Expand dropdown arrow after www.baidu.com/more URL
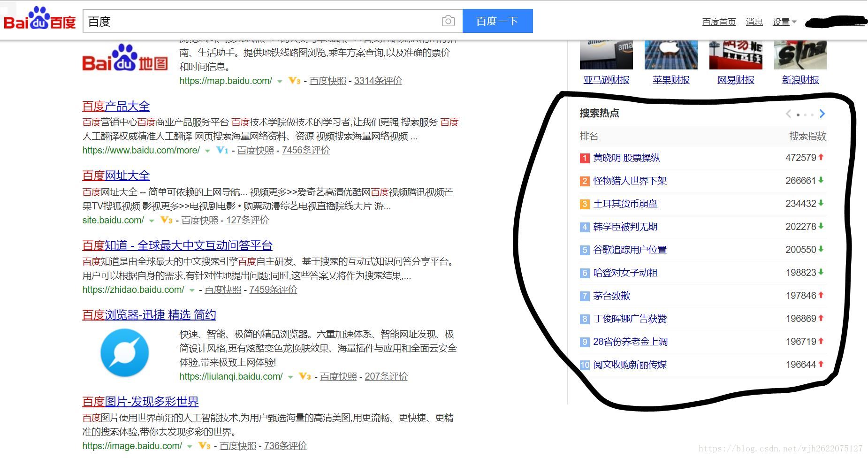The width and height of the screenshot is (868, 458). coord(207,151)
